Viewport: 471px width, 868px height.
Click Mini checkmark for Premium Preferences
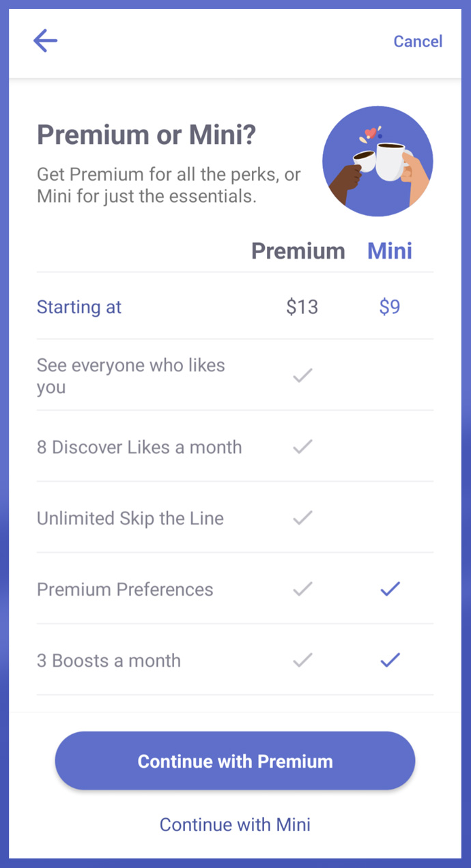390,589
